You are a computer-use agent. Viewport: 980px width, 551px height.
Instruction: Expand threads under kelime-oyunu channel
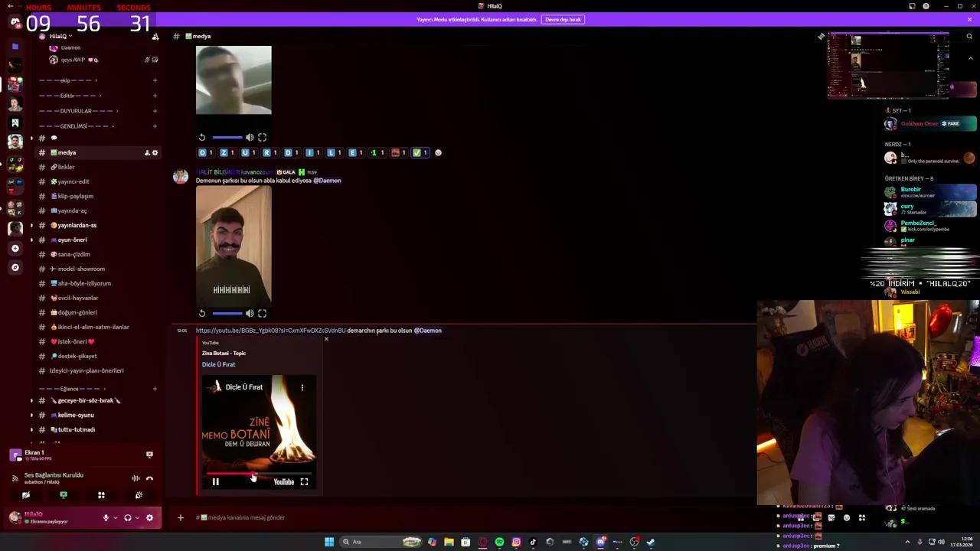point(31,415)
